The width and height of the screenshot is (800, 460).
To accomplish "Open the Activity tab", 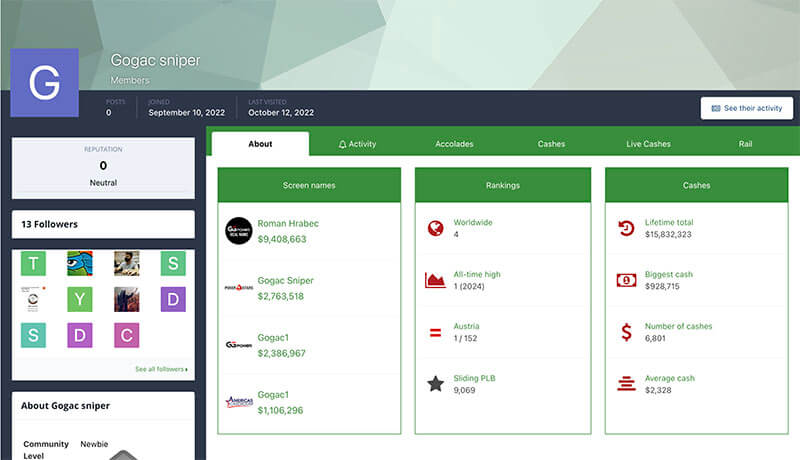I will point(357,144).
